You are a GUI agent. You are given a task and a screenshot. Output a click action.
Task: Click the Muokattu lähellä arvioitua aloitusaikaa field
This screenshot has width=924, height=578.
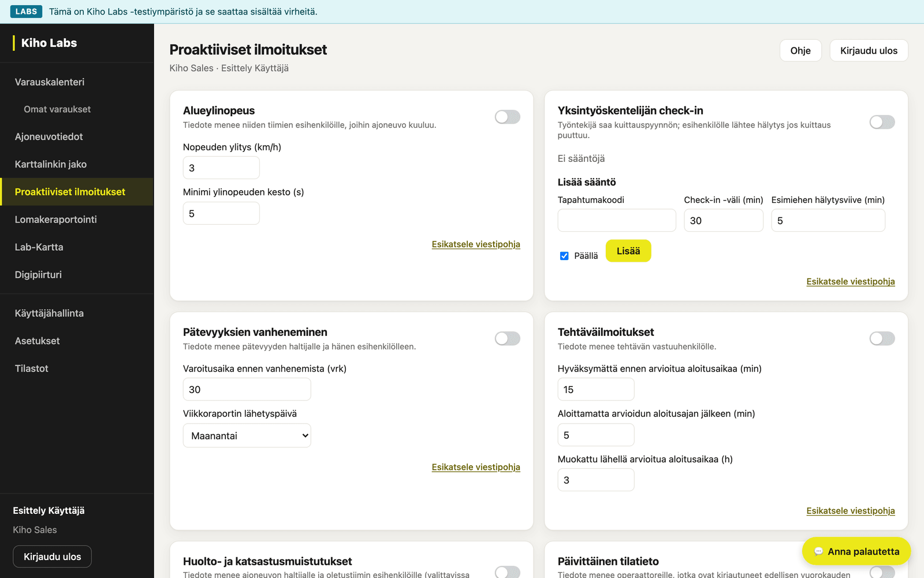point(596,480)
